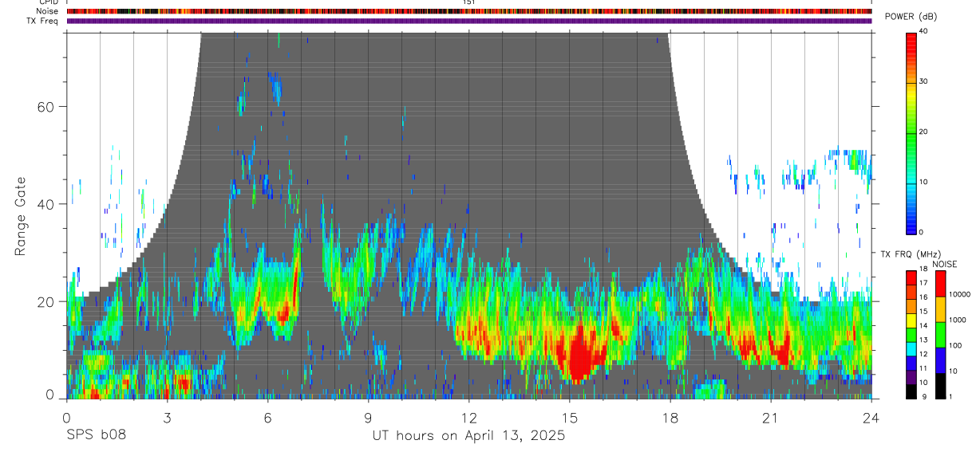The image size is (980, 452).
Task: Select the orange 1000-10000 noise swatch
Action: click(x=941, y=309)
